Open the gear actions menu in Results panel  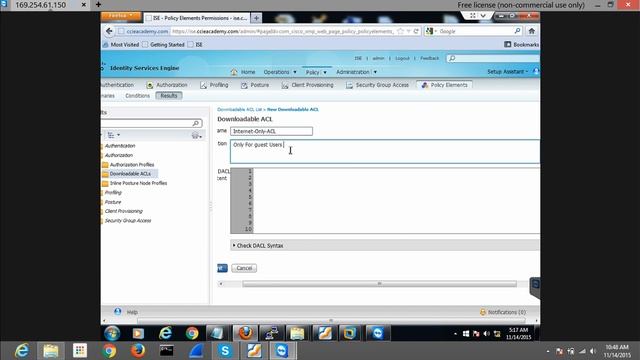point(196,135)
